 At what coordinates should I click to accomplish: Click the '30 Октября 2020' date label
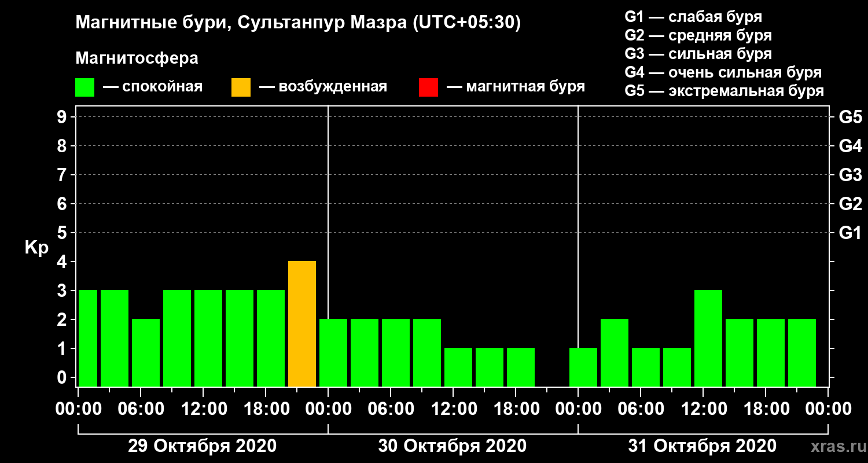453,446
